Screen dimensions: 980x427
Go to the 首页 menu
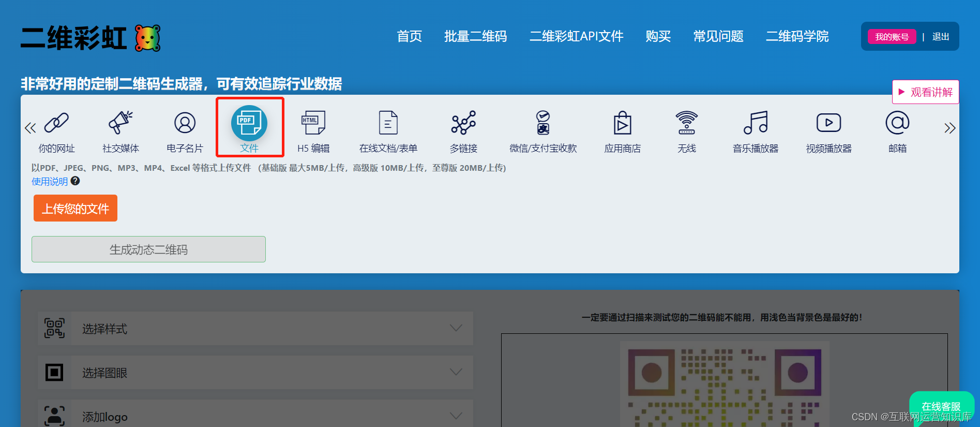410,36
